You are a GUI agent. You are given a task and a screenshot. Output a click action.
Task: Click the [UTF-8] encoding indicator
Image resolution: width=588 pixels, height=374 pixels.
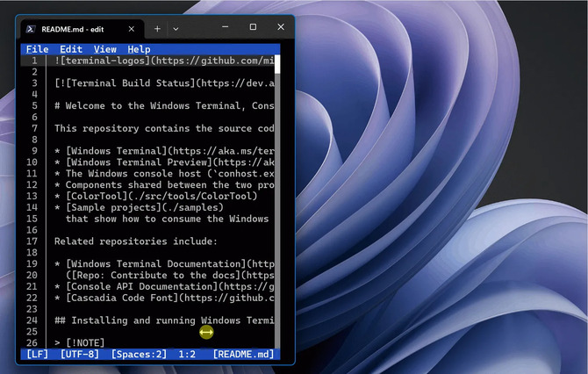80,354
